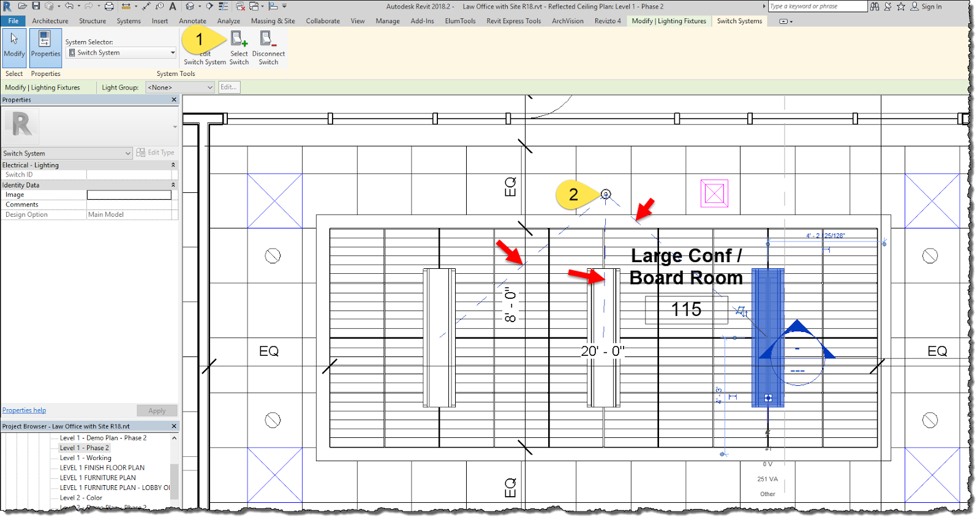
Task: Open the Properties help link
Action: coord(24,410)
